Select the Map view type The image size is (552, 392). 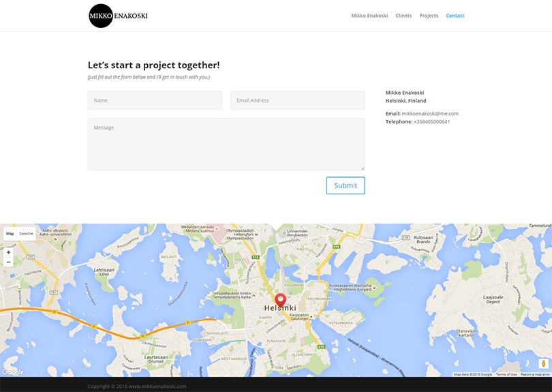[10, 234]
